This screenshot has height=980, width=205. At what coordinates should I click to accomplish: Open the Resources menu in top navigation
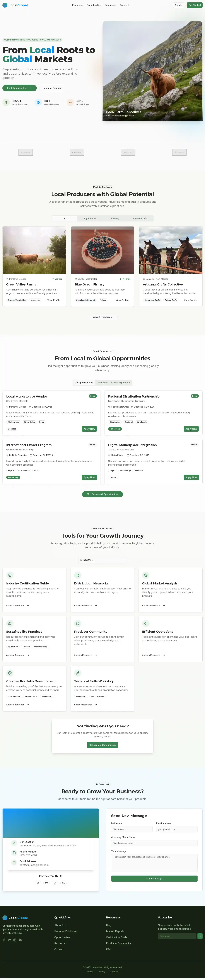coord(111,5)
